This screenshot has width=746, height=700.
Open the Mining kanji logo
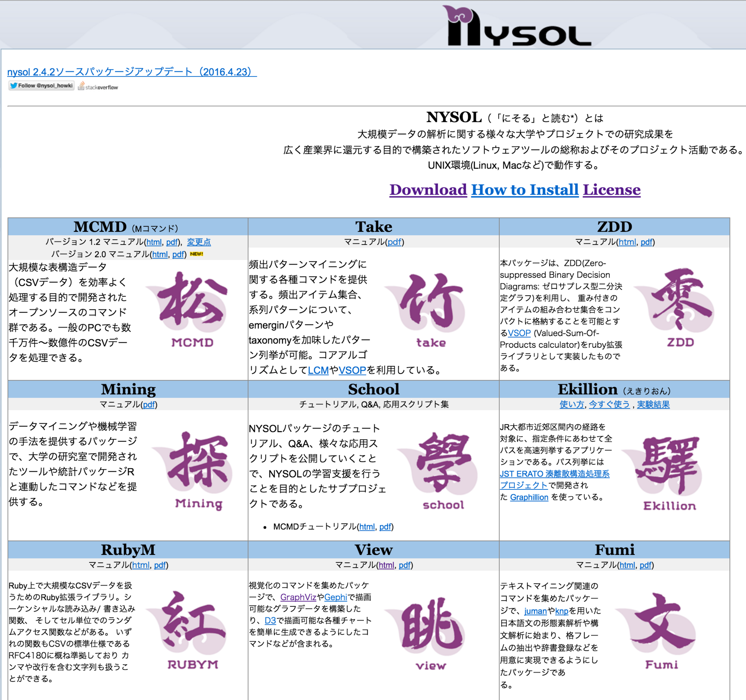click(x=192, y=470)
